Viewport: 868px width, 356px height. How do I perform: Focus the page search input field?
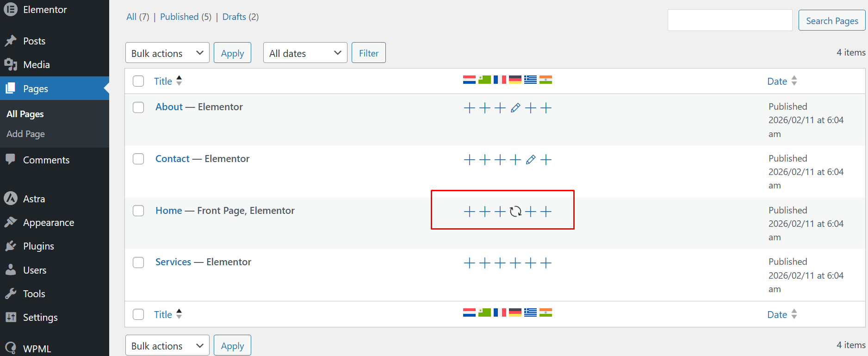(730, 20)
